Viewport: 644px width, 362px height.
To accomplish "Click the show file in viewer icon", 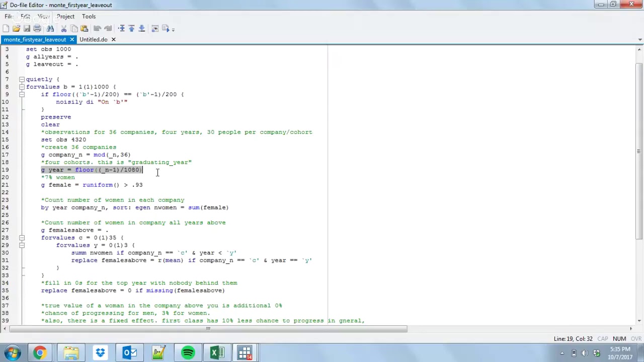I will (155, 29).
